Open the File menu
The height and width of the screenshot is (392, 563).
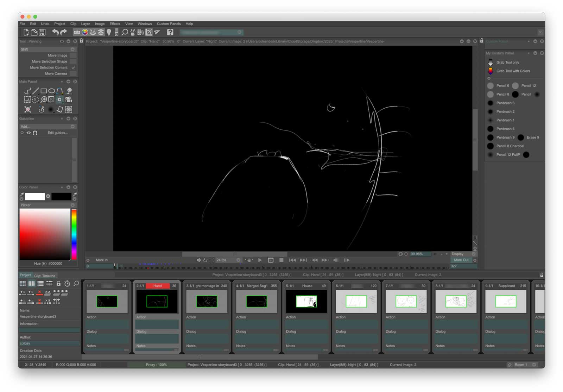pos(23,24)
